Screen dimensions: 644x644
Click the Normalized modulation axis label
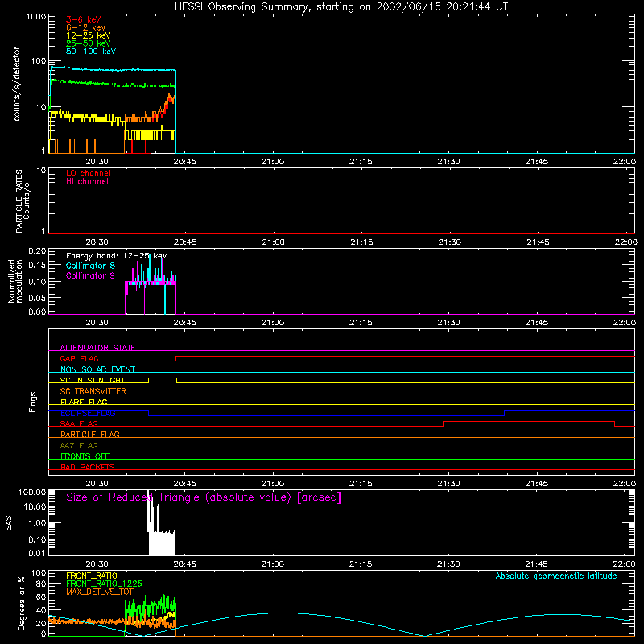tap(14, 281)
